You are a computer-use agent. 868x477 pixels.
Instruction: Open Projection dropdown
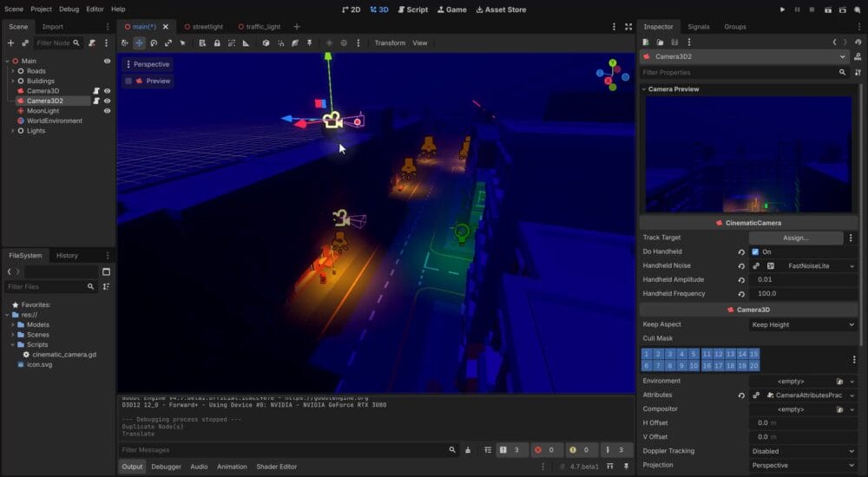click(x=803, y=466)
